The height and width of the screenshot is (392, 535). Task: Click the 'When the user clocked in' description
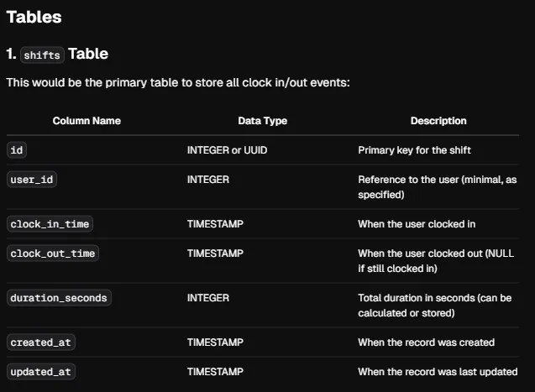tap(417, 224)
